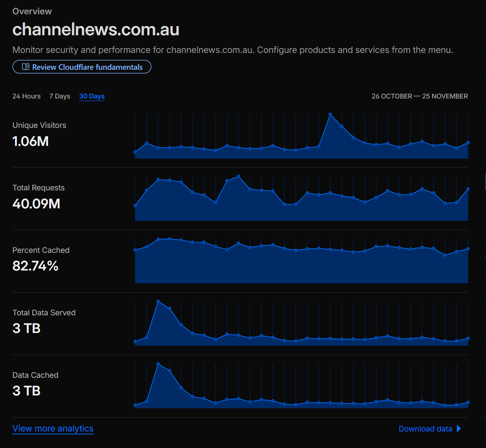Click the Total Requests 40.09M value
486x448 pixels.
(x=36, y=204)
